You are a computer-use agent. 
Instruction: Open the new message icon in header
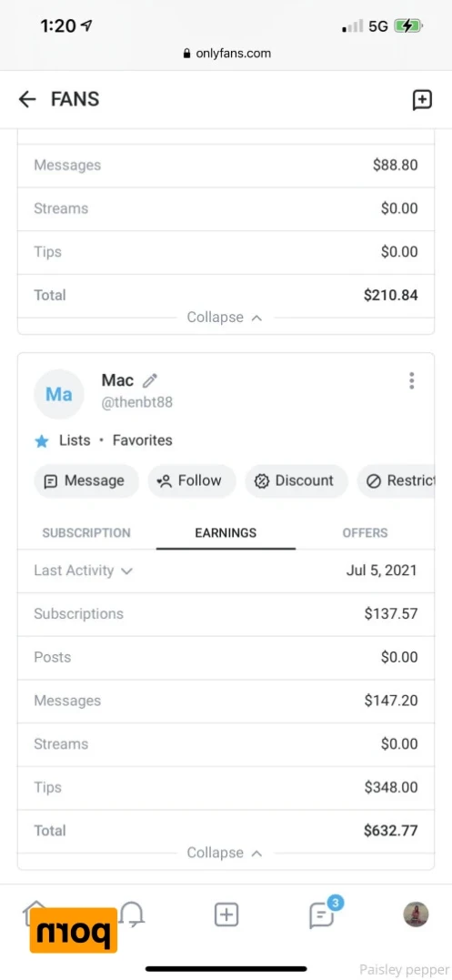click(423, 100)
